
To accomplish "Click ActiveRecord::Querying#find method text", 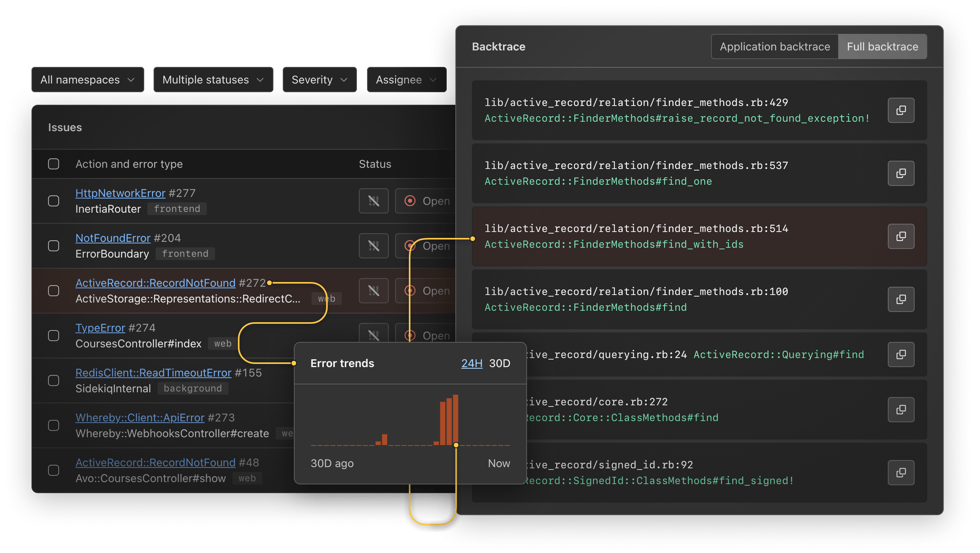I will [779, 354].
